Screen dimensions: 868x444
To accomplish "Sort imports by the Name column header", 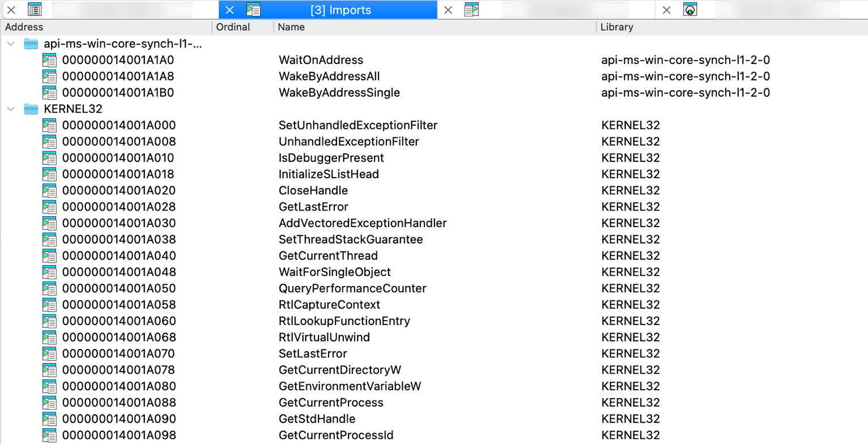I will coord(291,27).
